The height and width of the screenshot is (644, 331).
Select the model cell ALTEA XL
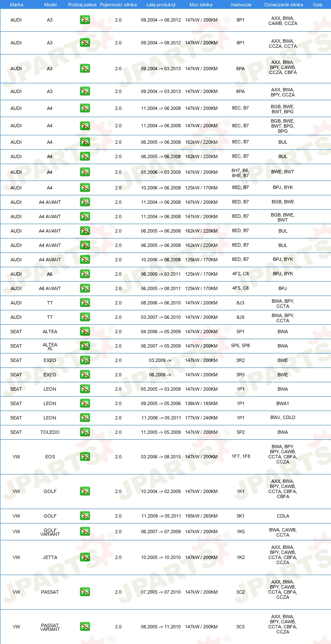(x=50, y=346)
